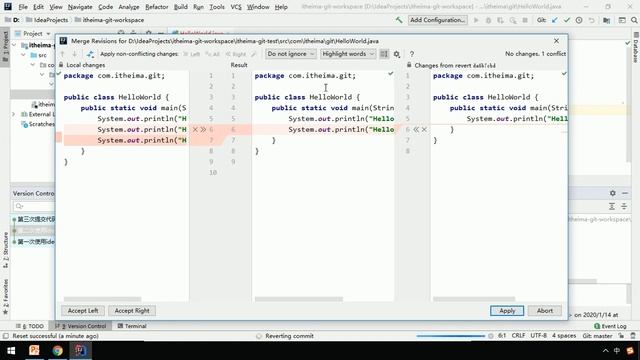This screenshot has width=640, height=360.
Task: Open merge dialog settings gear icon
Action: (397, 54)
